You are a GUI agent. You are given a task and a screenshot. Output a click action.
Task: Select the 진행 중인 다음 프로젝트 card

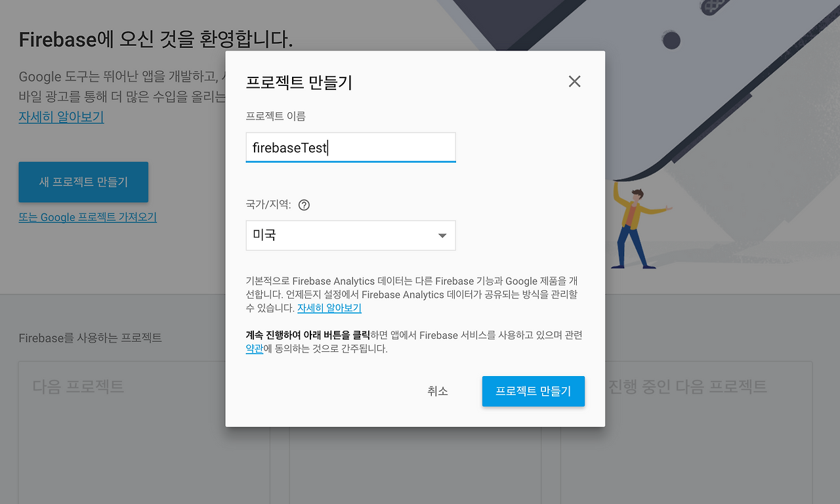686,432
